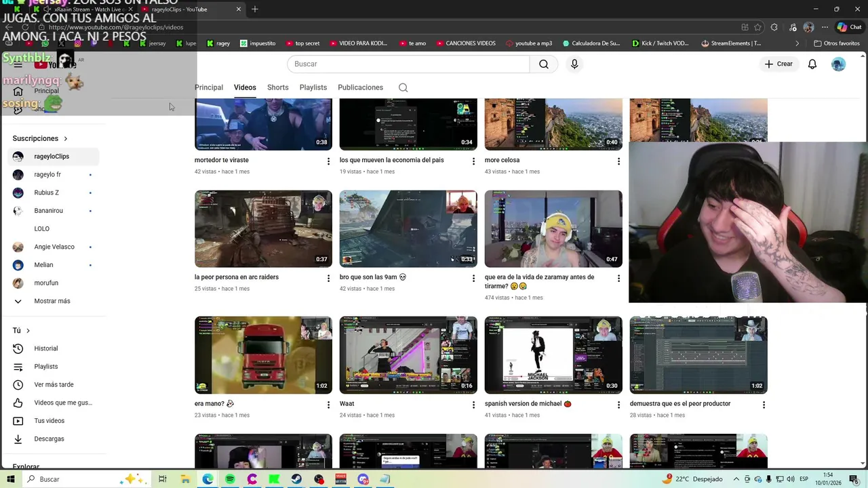Click the YouTube Buscar search field
Screen dimensions: 868x488
[408, 64]
